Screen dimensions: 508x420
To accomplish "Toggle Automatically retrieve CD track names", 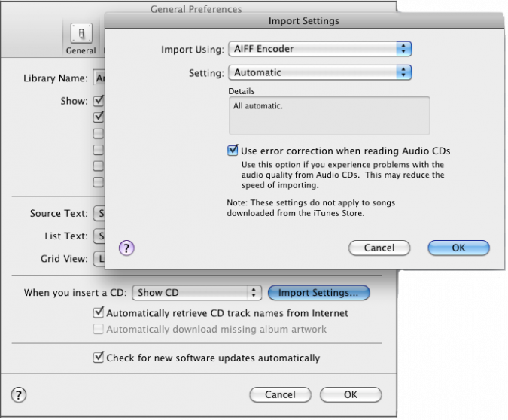I will (98, 312).
